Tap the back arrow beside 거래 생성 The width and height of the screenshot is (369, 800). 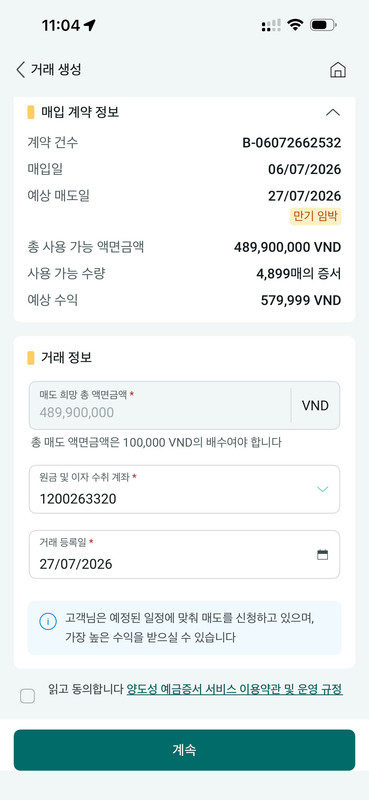20,69
